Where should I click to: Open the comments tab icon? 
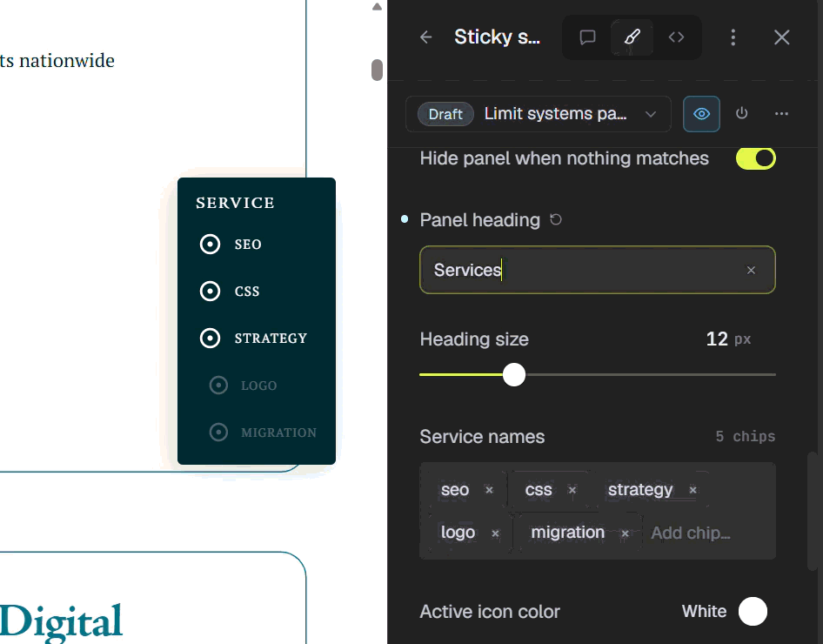pyautogui.click(x=587, y=37)
